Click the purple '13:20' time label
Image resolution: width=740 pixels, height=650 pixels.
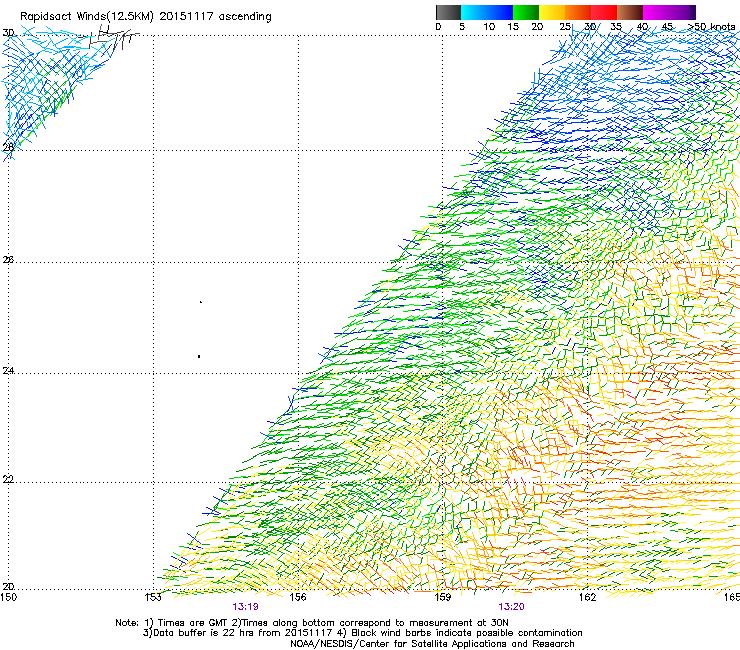(x=512, y=607)
